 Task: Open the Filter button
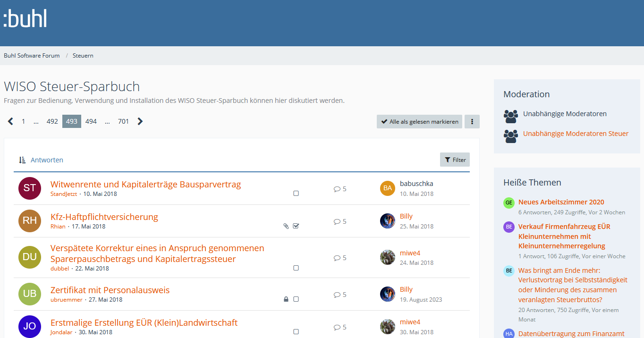[455, 160]
